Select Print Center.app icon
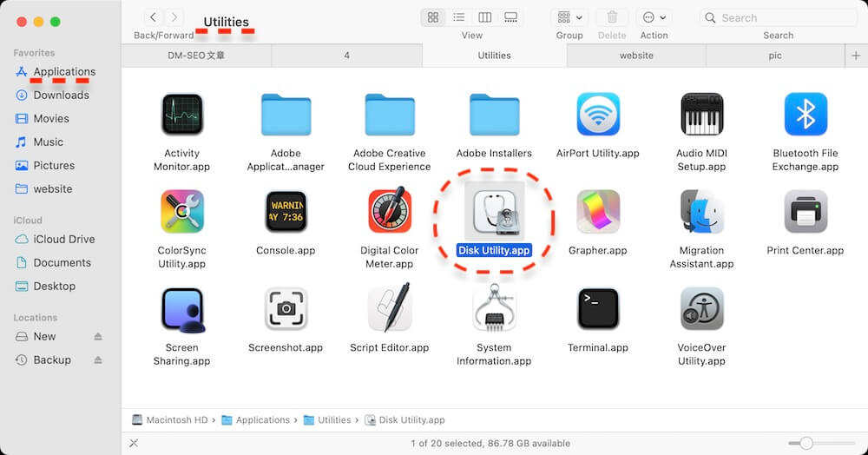Image resolution: width=868 pixels, height=455 pixels. pos(806,212)
